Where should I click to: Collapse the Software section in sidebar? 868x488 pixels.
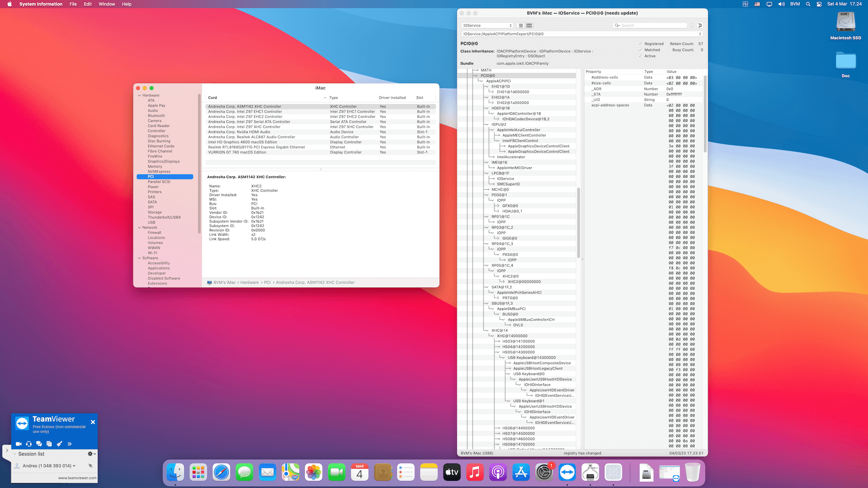point(139,258)
